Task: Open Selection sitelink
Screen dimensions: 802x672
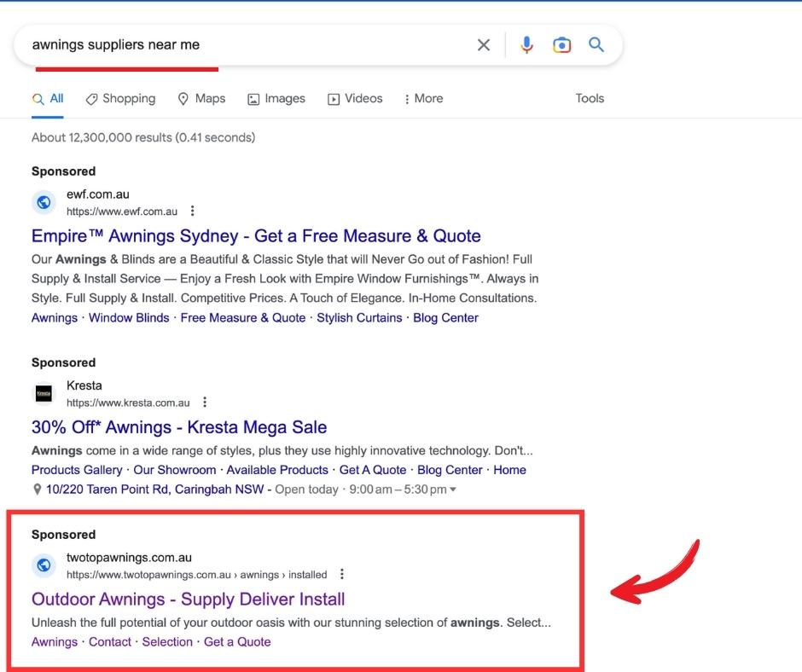Action: click(x=167, y=642)
